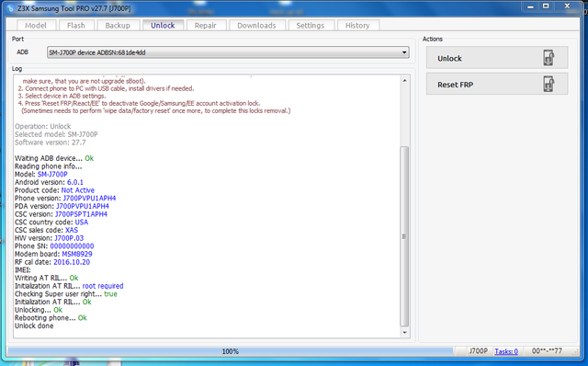
Task: Click the log vertical scrollbar thumb
Action: 404,236
